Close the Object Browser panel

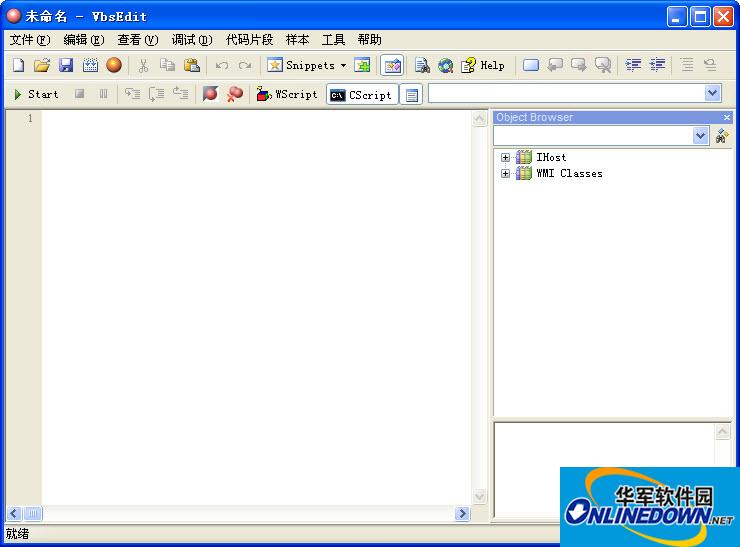click(x=727, y=117)
